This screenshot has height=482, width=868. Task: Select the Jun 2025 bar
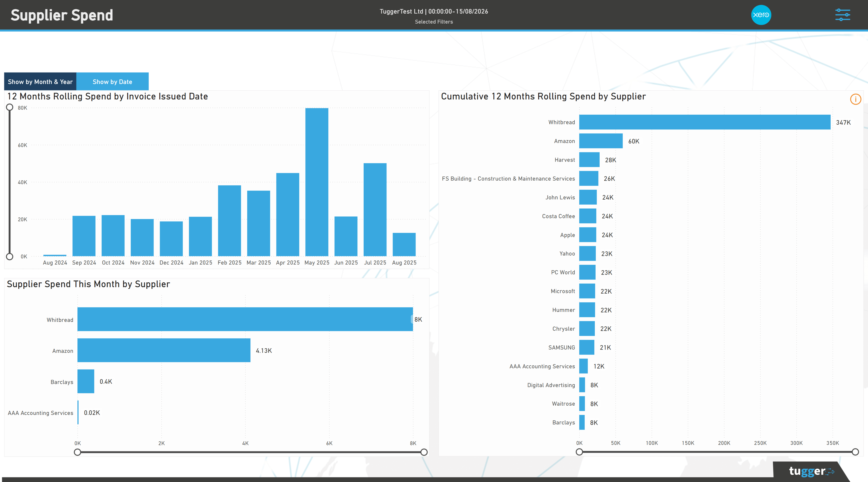[346, 236]
